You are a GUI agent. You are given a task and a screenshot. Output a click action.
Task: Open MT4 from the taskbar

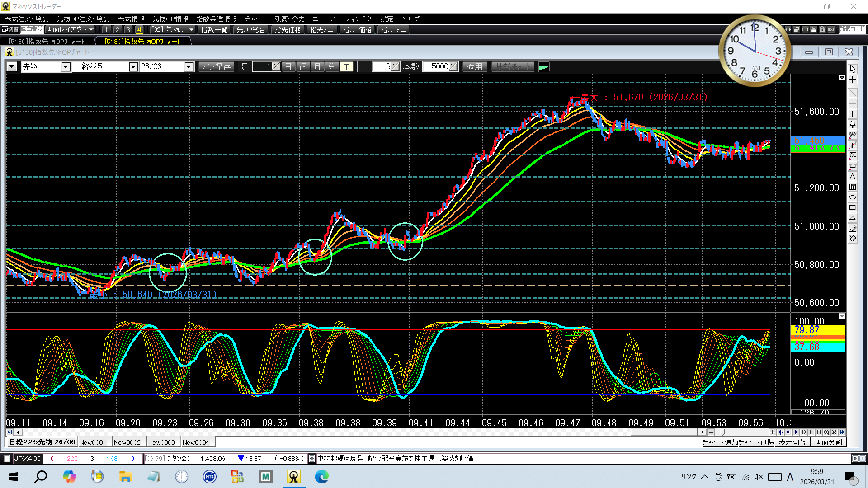[210, 477]
